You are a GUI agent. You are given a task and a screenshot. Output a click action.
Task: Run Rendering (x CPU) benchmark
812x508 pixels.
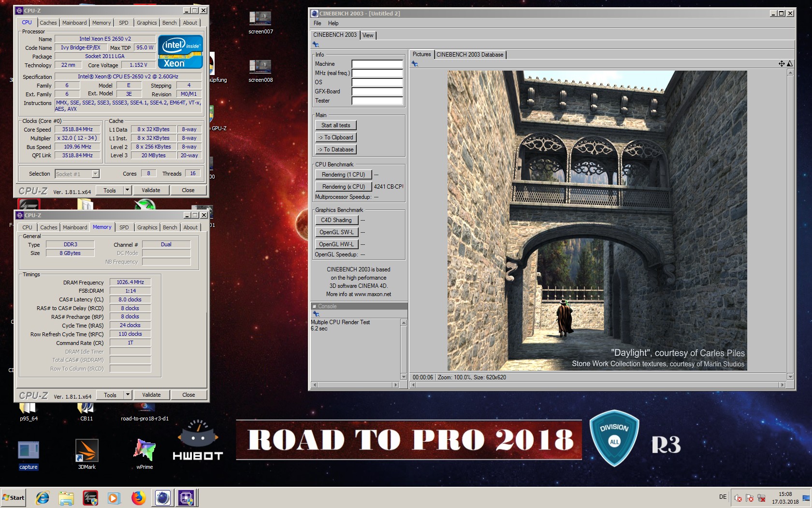point(344,187)
